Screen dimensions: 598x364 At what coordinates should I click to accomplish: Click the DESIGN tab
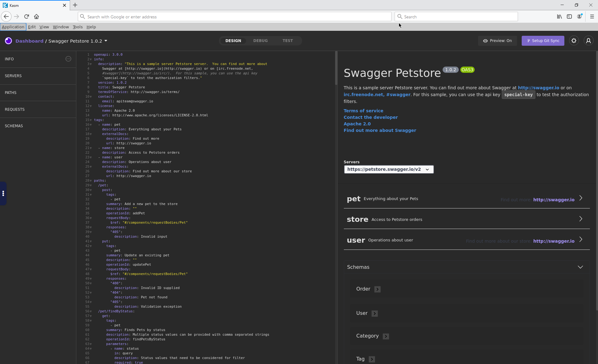coord(233,40)
